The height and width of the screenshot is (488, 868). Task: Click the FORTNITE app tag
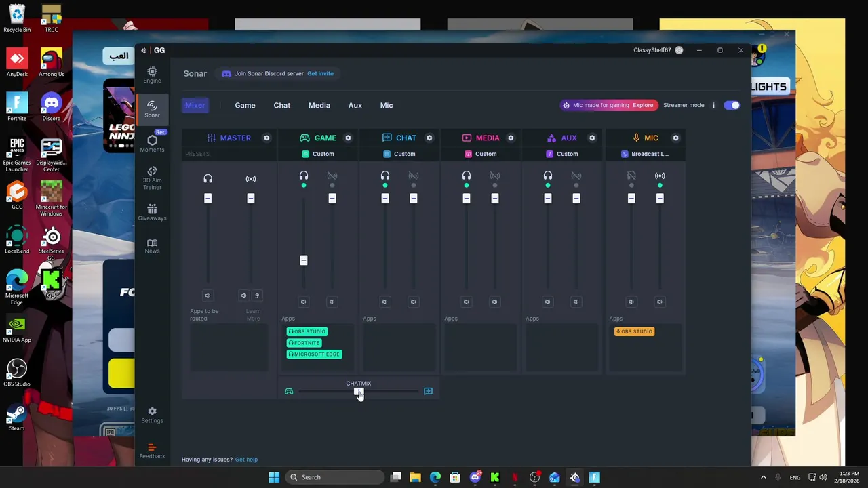point(304,343)
